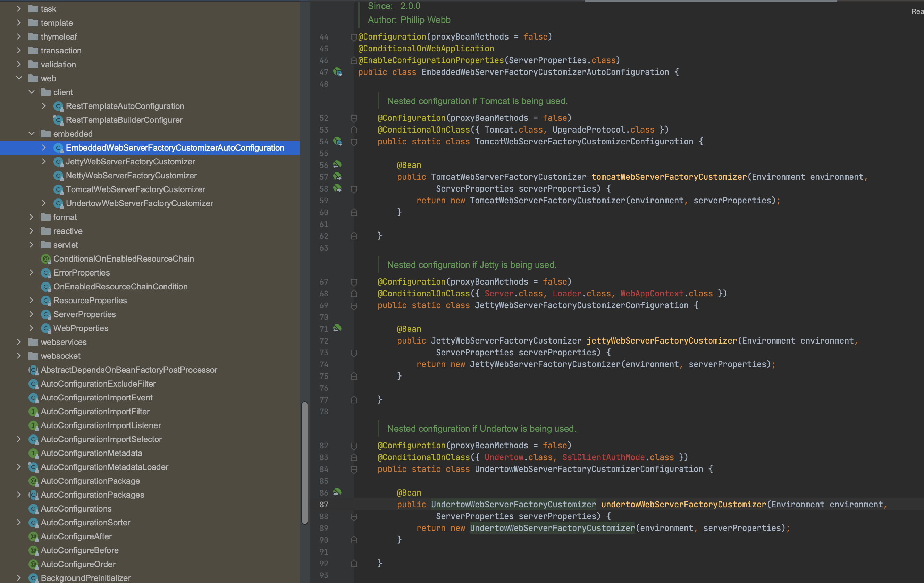This screenshot has width=924, height=583.
Task: Click the 'Author: Phillip Webb' doc text
Action: [x=409, y=20]
